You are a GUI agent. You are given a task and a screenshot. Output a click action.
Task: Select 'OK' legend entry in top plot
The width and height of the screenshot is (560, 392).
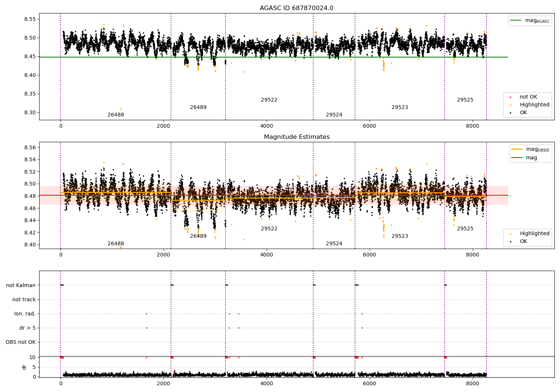[x=523, y=113]
